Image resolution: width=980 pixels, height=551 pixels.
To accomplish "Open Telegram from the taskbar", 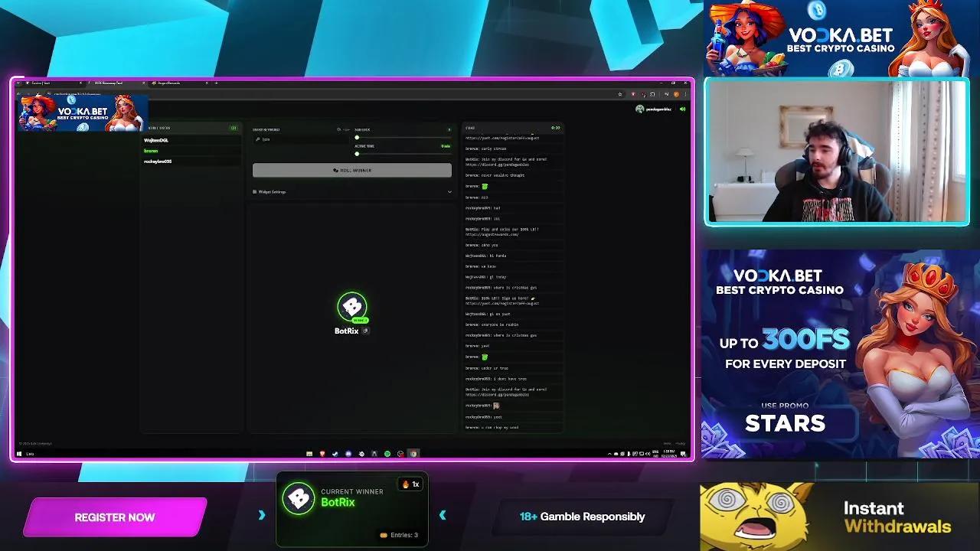I will (x=335, y=453).
